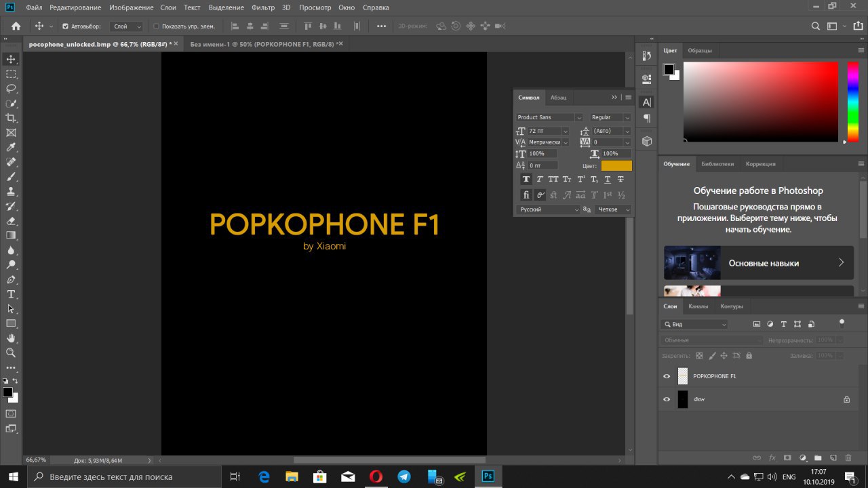Switch to the Без имени-1 document tab
Screen dimensions: 868x488
tap(263, 43)
